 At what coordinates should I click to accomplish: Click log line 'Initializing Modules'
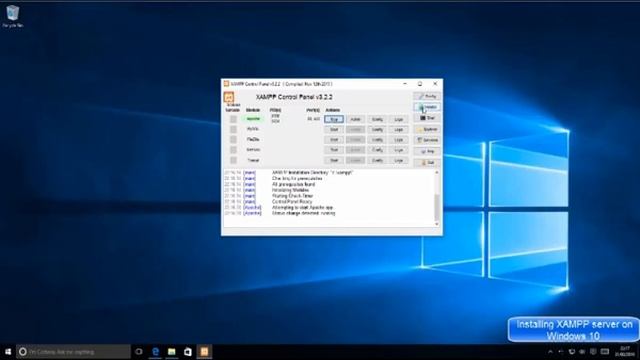pos(290,190)
